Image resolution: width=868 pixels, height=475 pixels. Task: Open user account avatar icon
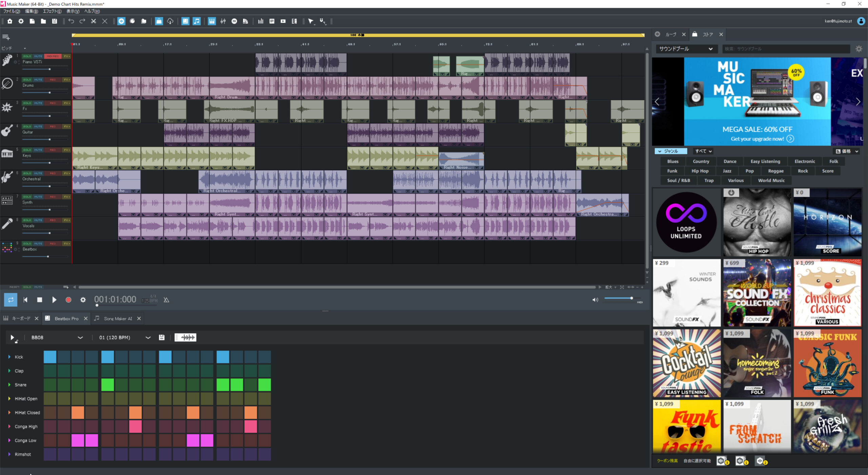click(861, 21)
